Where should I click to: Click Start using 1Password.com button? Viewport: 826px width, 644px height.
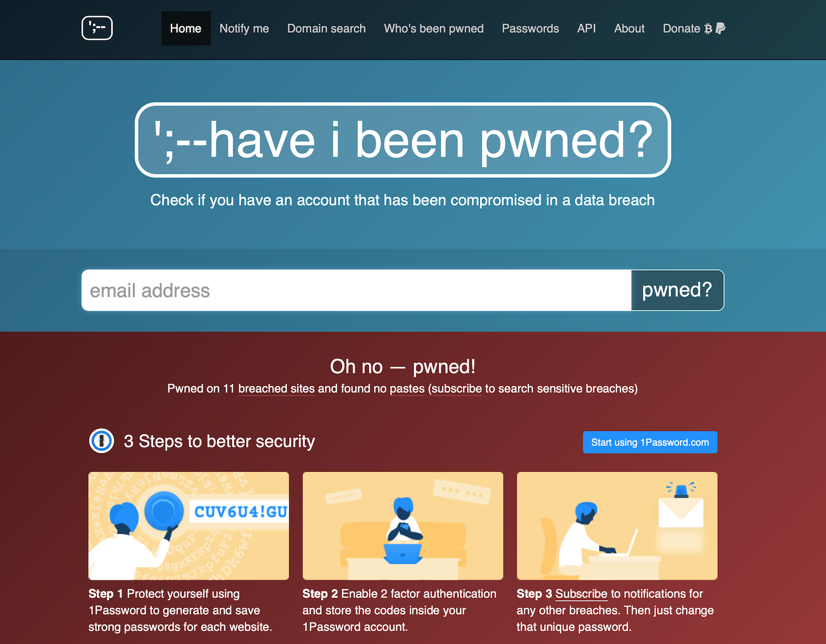click(650, 442)
